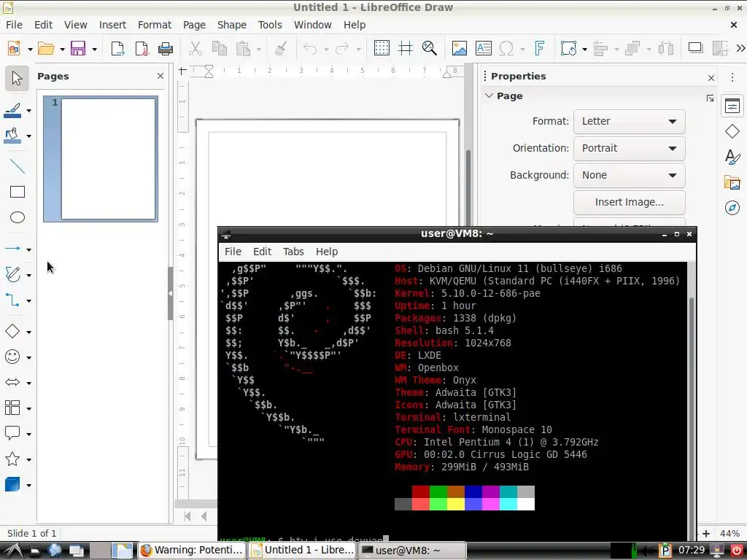Click the Print icon

click(166, 48)
